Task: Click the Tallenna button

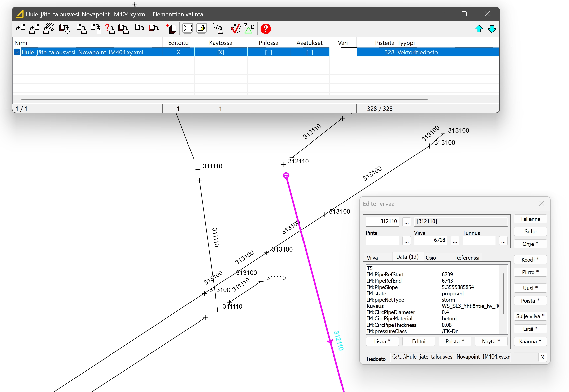Action: point(530,219)
